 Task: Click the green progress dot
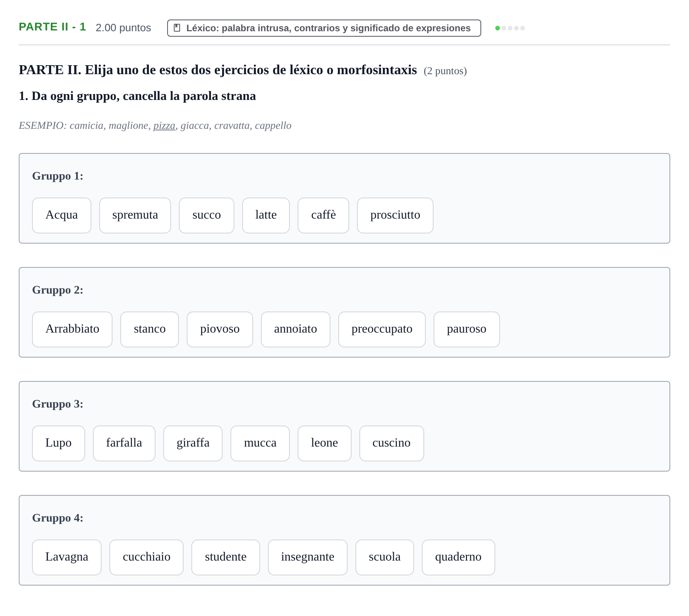tap(497, 28)
